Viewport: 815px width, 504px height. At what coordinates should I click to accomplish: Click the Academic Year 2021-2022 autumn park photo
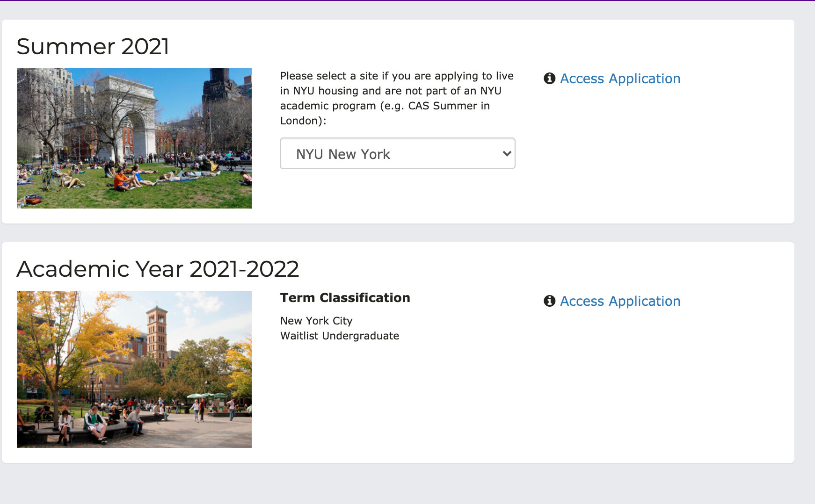(x=134, y=369)
